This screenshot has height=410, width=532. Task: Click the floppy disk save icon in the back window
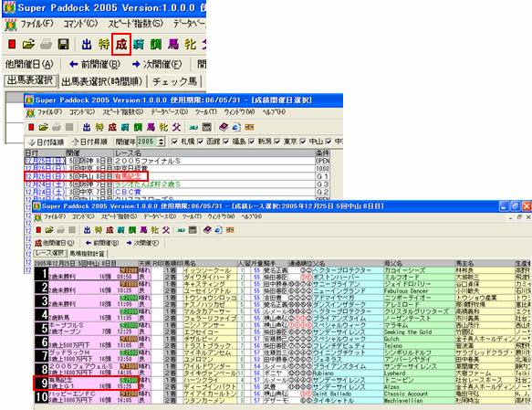pos(64,44)
